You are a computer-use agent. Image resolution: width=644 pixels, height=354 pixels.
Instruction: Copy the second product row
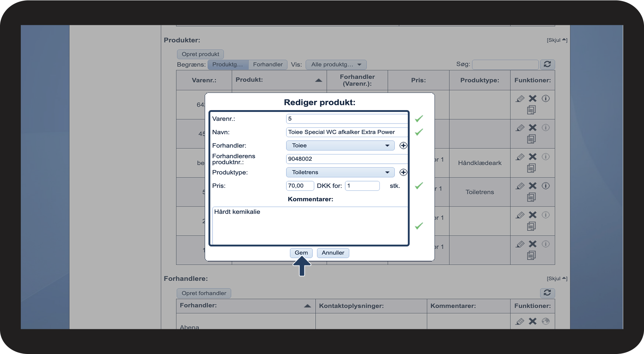(531, 139)
